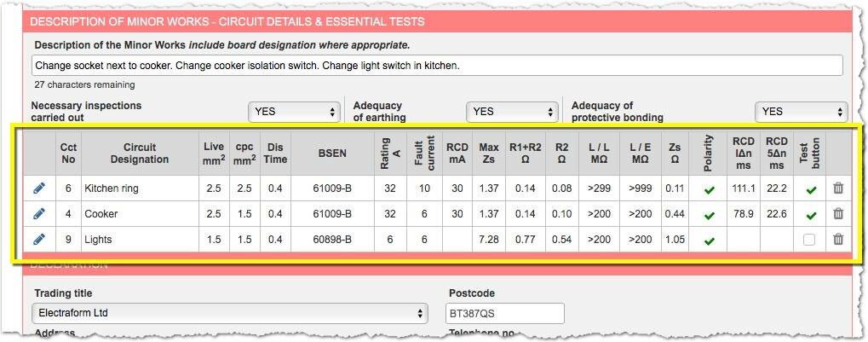Click the Circuit Designation column header
This screenshot has height=342, width=868.
pyautogui.click(x=140, y=154)
